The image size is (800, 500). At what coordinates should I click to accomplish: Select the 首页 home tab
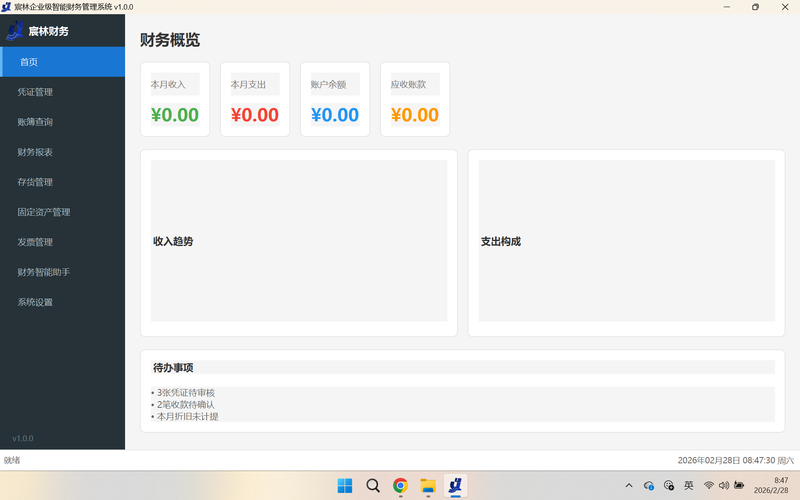click(x=29, y=62)
